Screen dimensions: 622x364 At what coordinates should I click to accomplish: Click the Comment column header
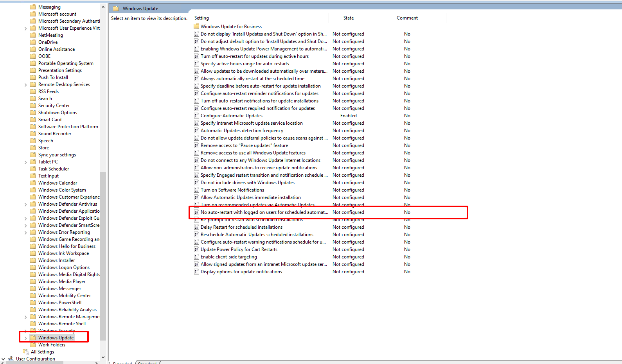(x=407, y=18)
